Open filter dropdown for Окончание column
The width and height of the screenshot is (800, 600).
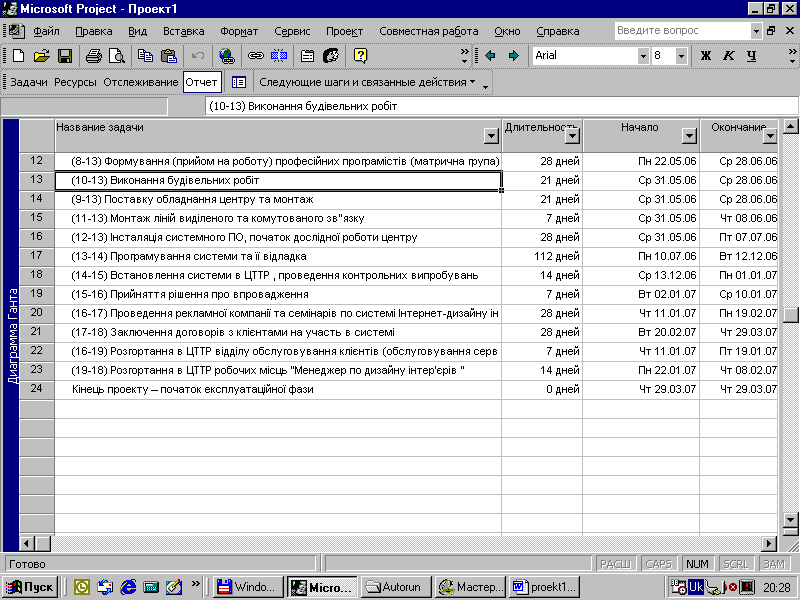pos(770,136)
